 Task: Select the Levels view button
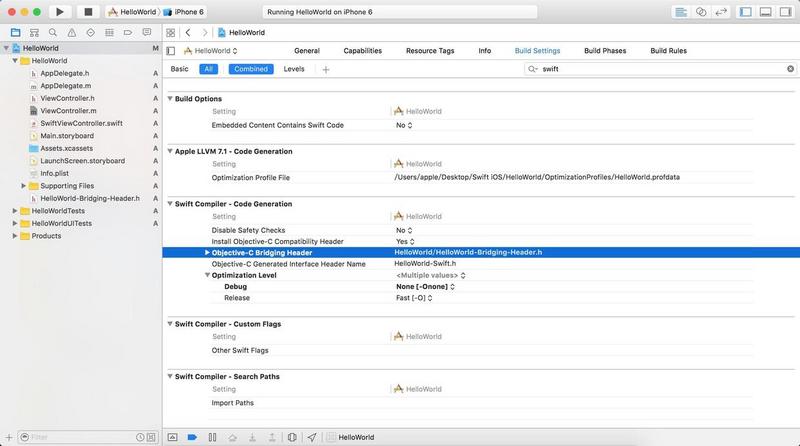294,69
